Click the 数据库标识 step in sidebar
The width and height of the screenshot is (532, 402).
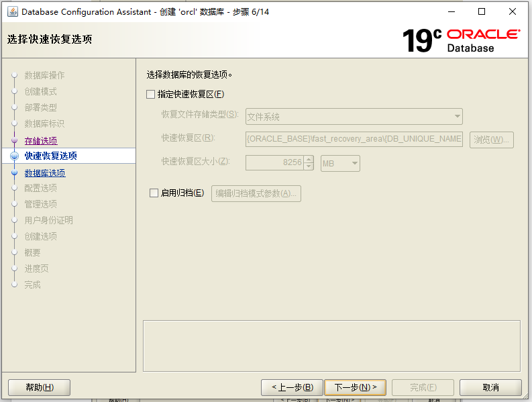pyautogui.click(x=44, y=123)
